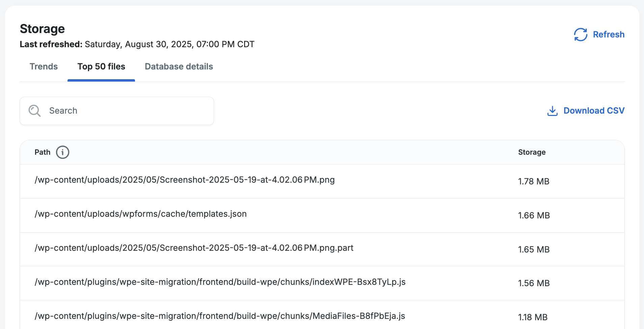Click the Storage column header

click(532, 152)
